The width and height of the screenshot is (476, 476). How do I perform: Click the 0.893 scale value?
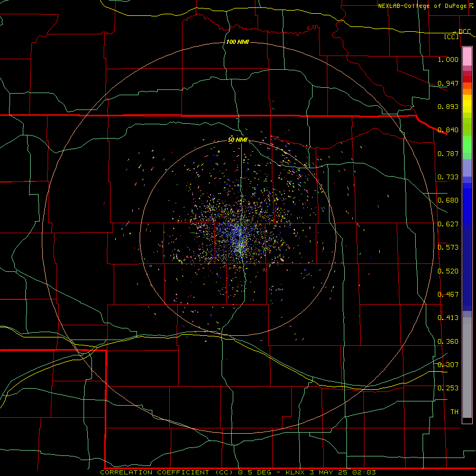tap(448, 106)
